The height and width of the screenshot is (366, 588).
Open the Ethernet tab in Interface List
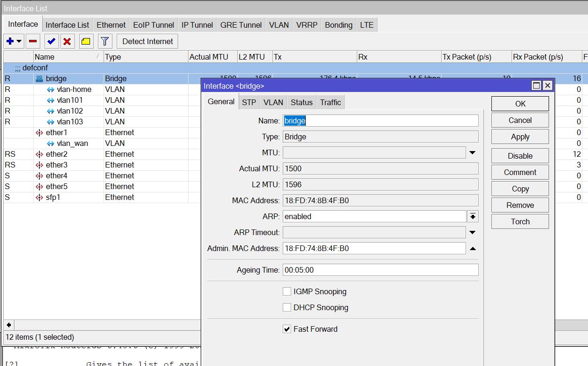[x=111, y=25]
